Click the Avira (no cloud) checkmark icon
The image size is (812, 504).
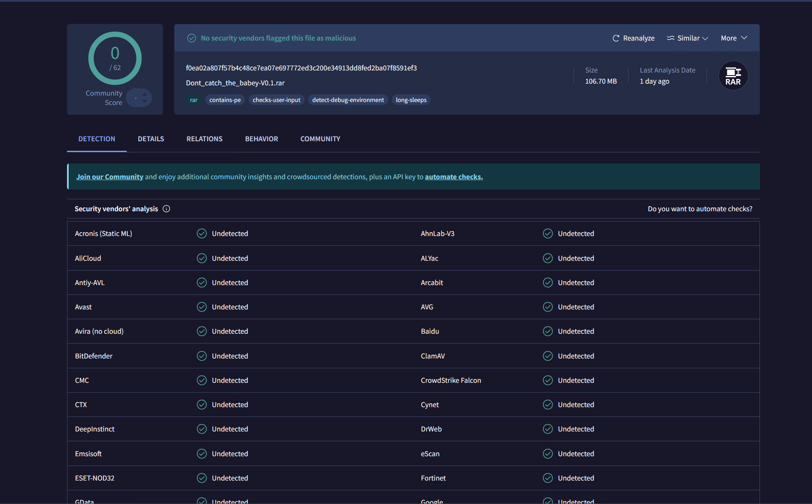pyautogui.click(x=202, y=331)
